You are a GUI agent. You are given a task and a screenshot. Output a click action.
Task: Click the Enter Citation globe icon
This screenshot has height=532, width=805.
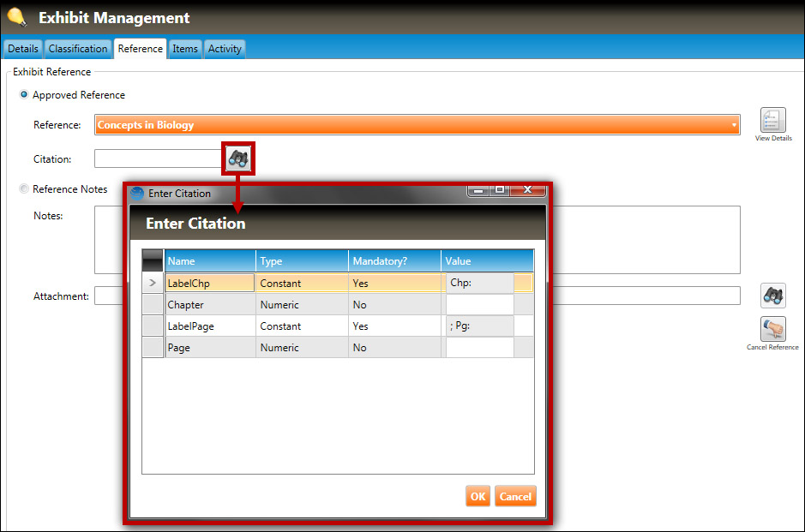tap(137, 194)
